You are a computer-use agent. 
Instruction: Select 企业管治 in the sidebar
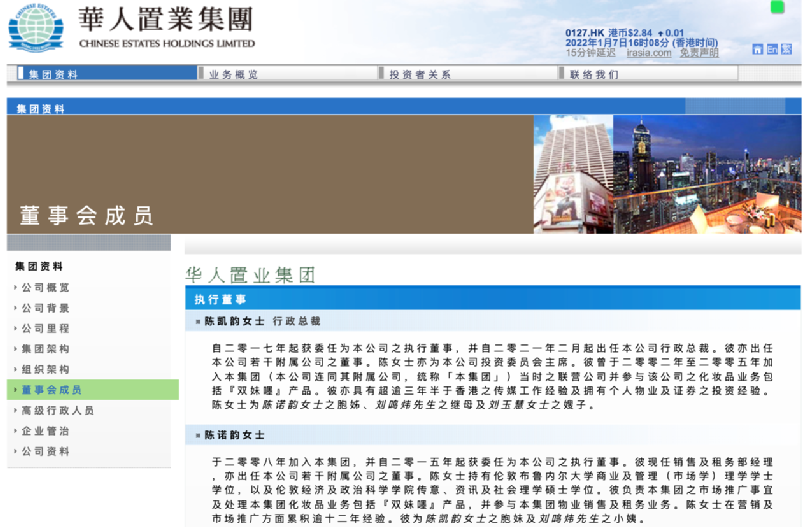(x=46, y=431)
